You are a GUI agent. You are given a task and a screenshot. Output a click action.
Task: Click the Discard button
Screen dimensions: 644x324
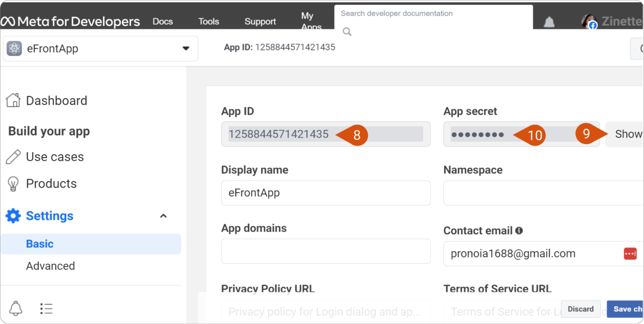click(581, 309)
